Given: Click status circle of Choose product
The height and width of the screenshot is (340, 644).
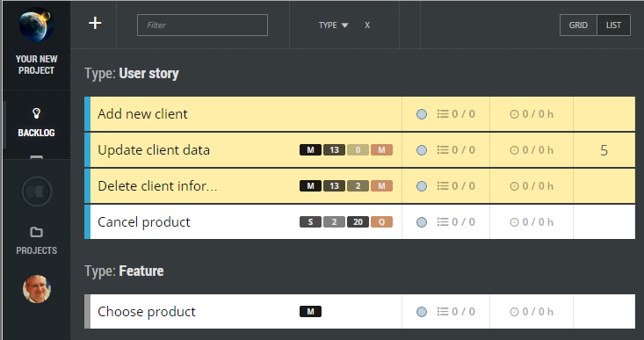Looking at the screenshot, I should click(x=422, y=312).
